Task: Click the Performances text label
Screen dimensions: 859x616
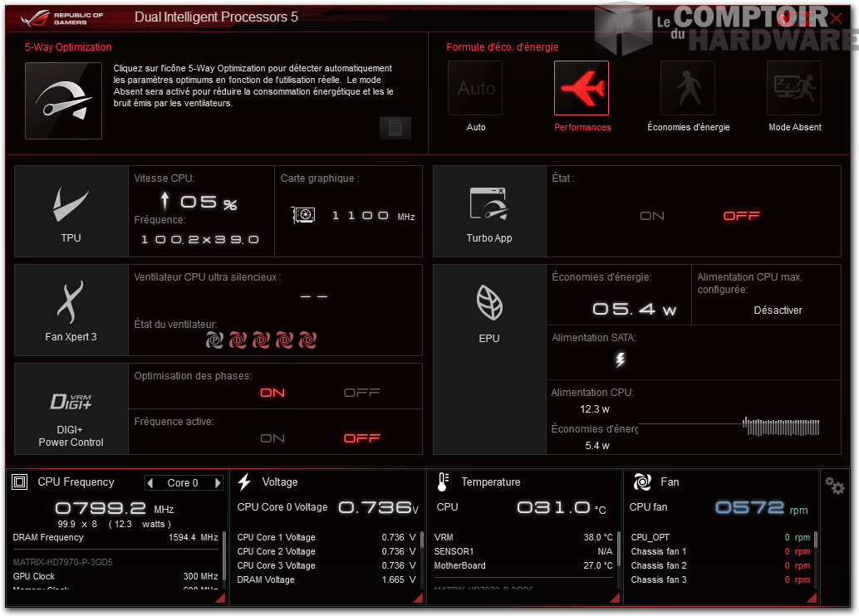Action: click(582, 127)
